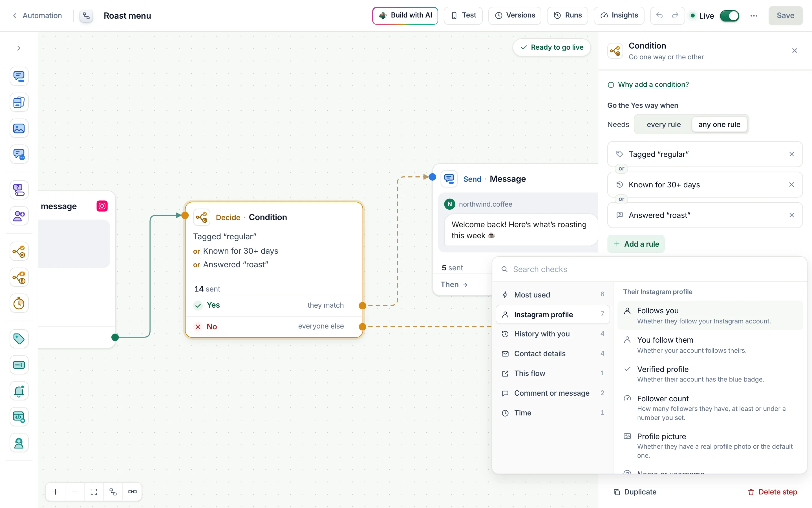Screen dimensions: 812x508
Task: Open the Versions panel
Action: point(515,16)
